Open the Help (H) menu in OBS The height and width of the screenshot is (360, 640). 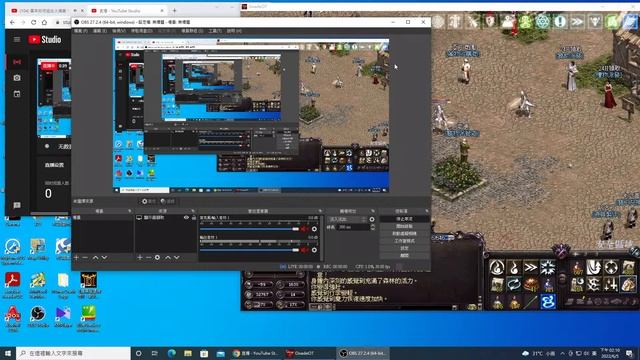[234, 31]
